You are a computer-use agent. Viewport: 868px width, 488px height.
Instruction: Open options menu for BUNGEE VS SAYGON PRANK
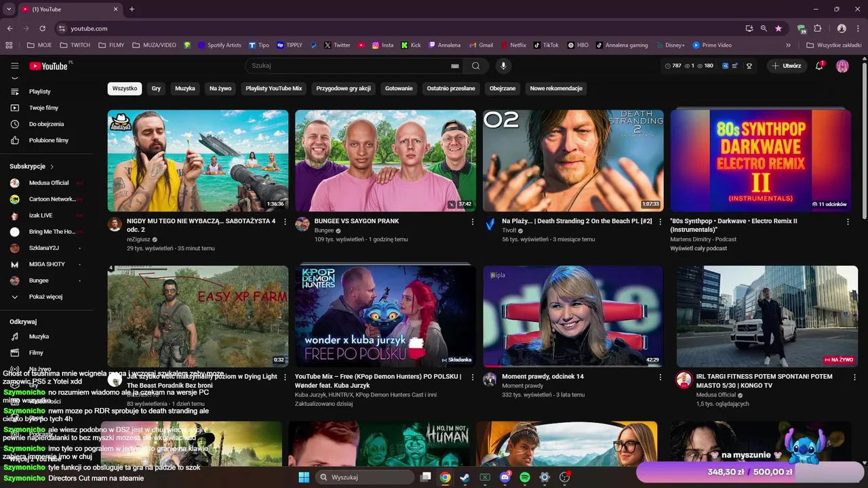[473, 222]
